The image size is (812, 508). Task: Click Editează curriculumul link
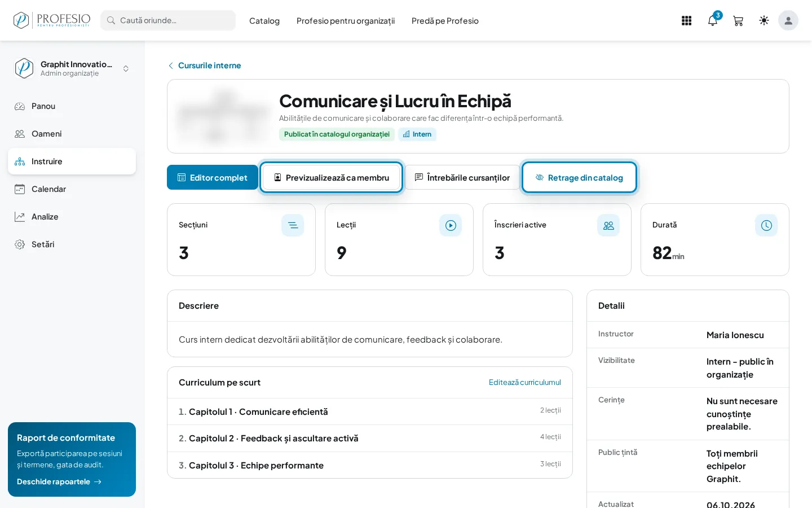pos(525,382)
